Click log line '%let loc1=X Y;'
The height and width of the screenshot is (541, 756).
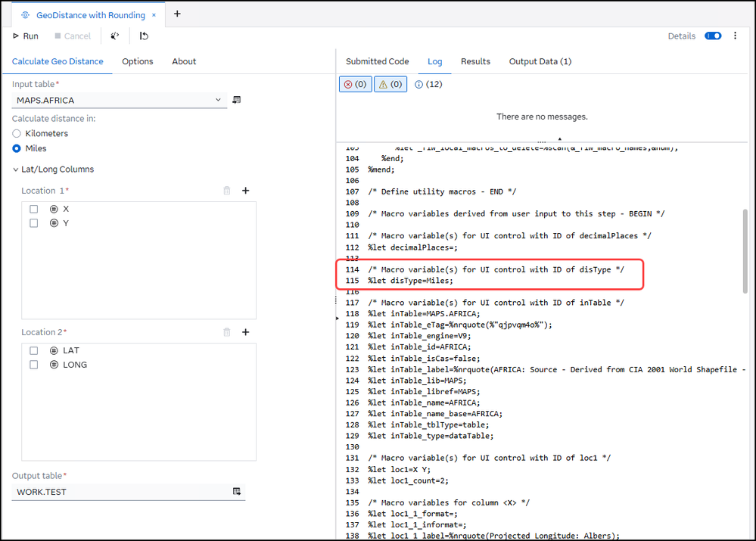tap(400, 470)
